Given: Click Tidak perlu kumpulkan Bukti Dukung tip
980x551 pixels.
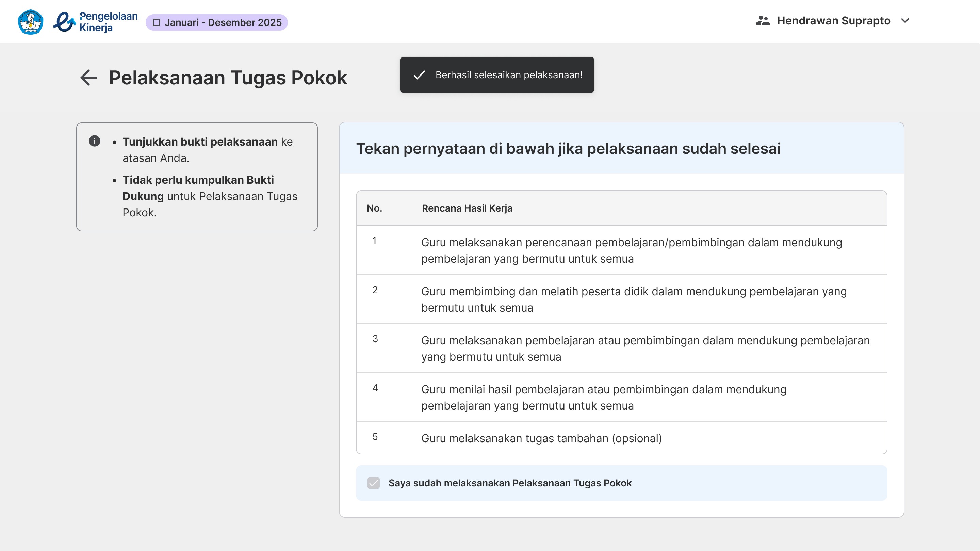Looking at the screenshot, I should [x=210, y=196].
